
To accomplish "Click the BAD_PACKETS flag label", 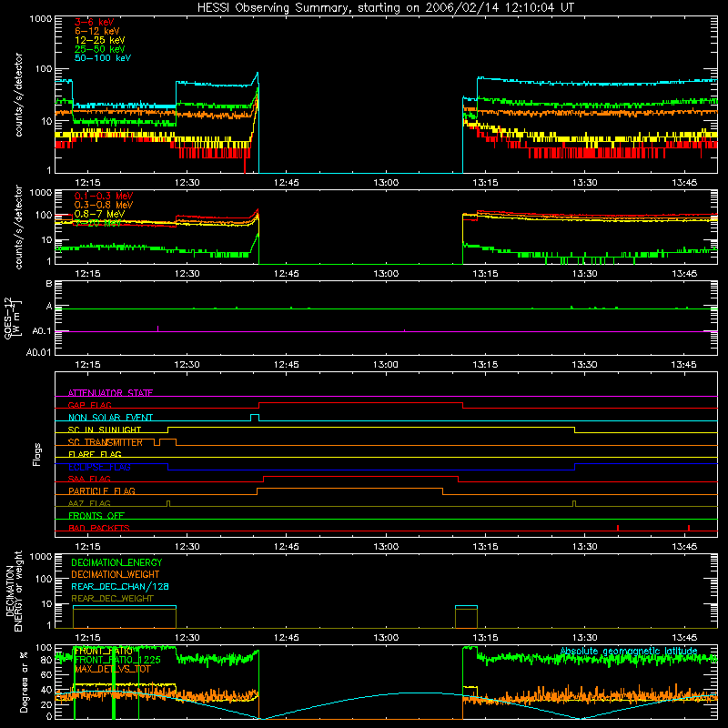I will coord(99,528).
